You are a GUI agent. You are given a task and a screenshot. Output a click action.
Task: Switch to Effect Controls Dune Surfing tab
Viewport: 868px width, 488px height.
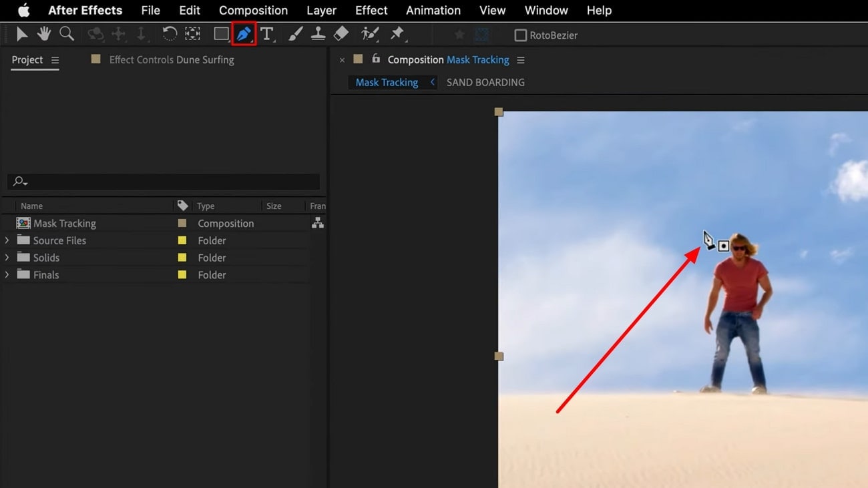[x=172, y=60]
